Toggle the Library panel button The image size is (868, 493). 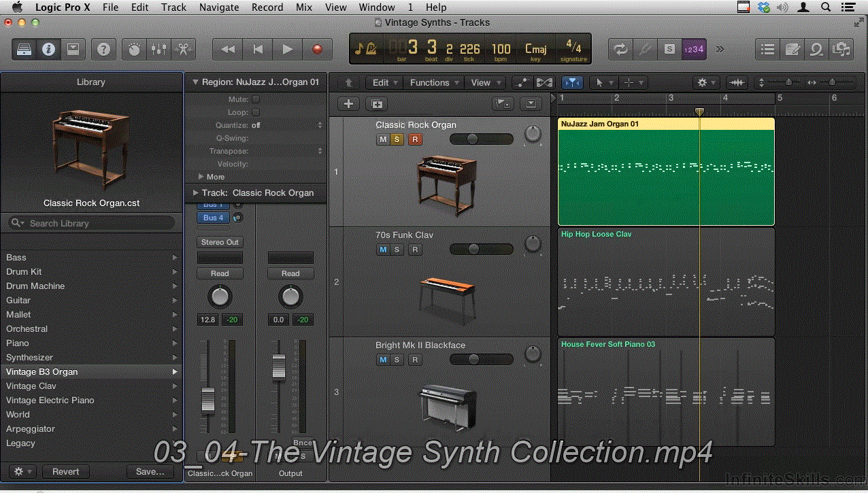pos(24,49)
